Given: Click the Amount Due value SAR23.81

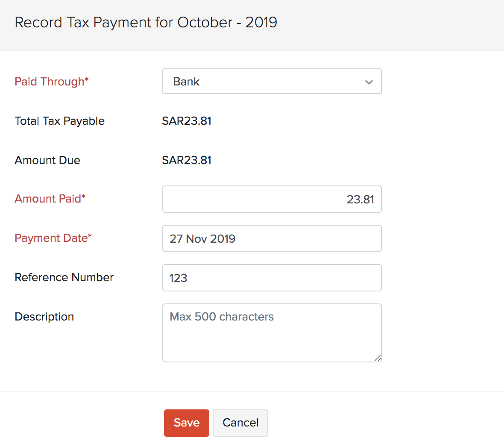Looking at the screenshot, I should (187, 160).
